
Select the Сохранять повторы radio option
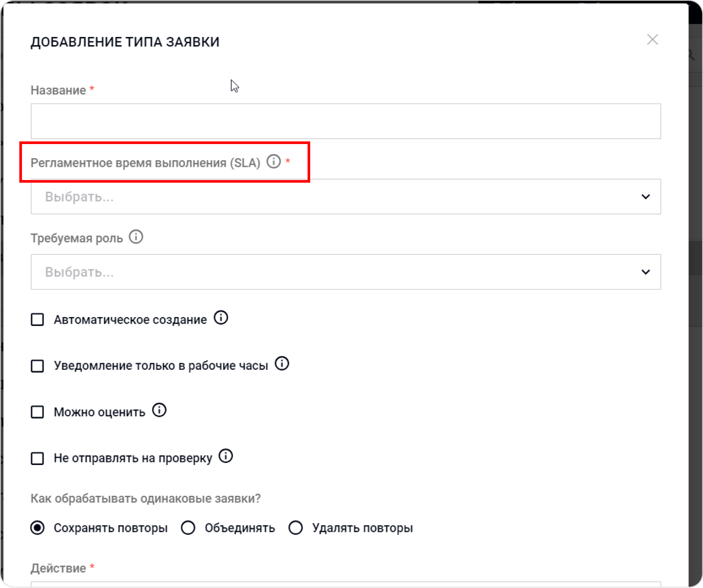click(x=38, y=528)
